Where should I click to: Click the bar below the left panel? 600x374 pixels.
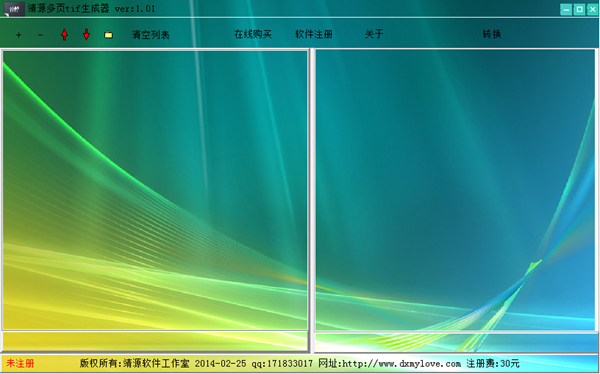click(155, 341)
